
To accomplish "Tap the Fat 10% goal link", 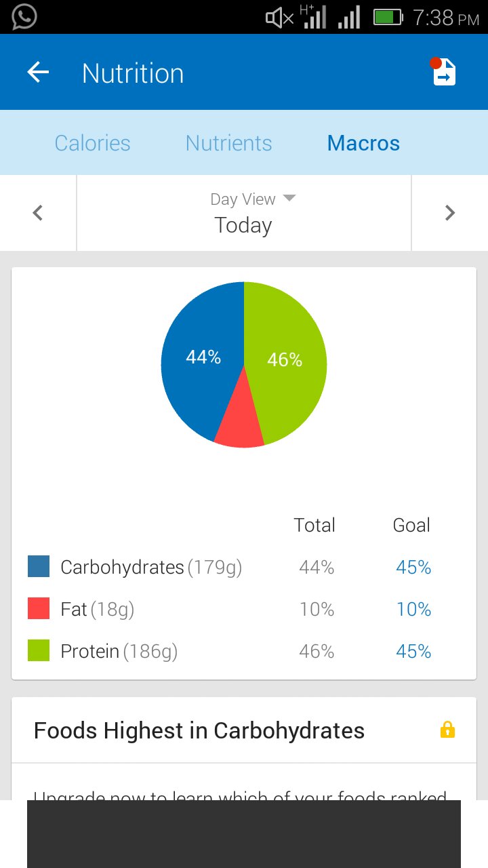I will coord(413,609).
